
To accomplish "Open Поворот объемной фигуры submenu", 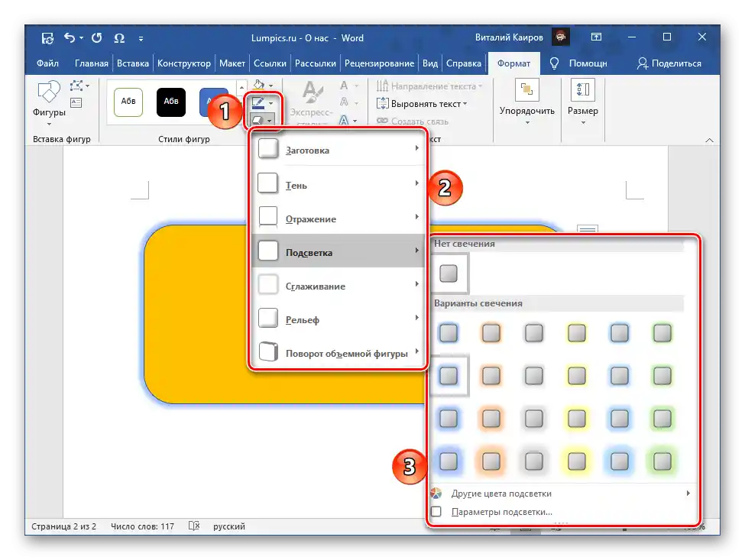I will (338, 352).
